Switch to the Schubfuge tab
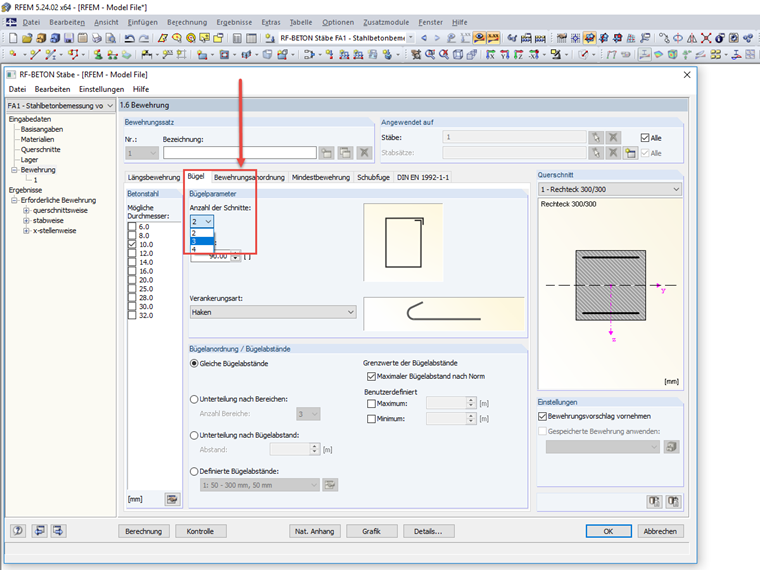 (373, 177)
